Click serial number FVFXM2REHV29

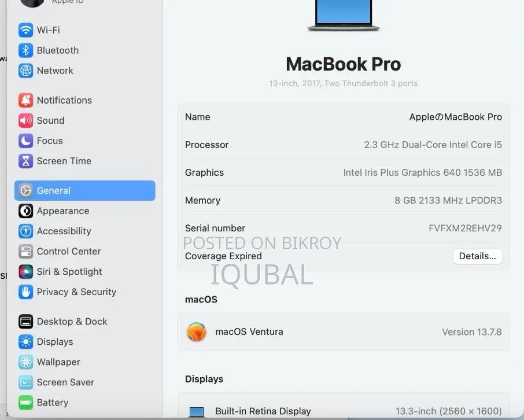click(x=465, y=229)
